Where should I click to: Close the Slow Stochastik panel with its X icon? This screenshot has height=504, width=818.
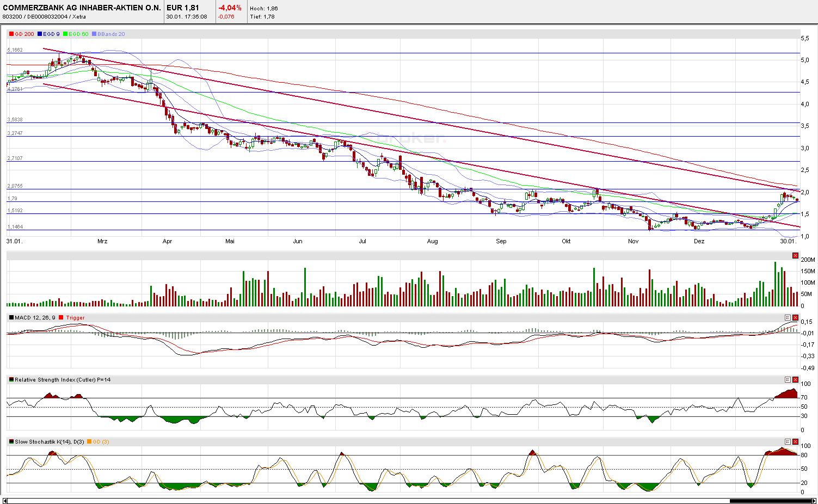[795, 441]
